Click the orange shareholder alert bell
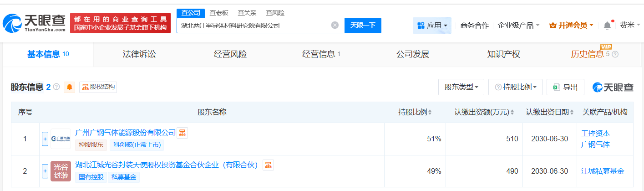Screen dimensions: 644x191 click(70, 87)
